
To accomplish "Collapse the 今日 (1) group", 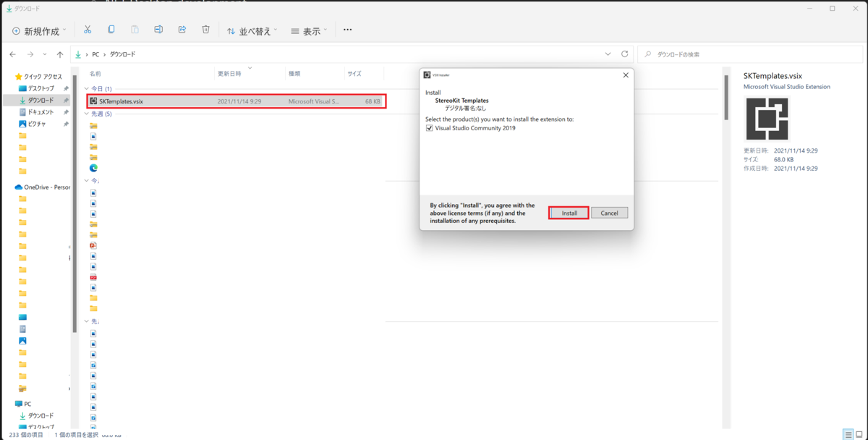I will click(x=86, y=88).
